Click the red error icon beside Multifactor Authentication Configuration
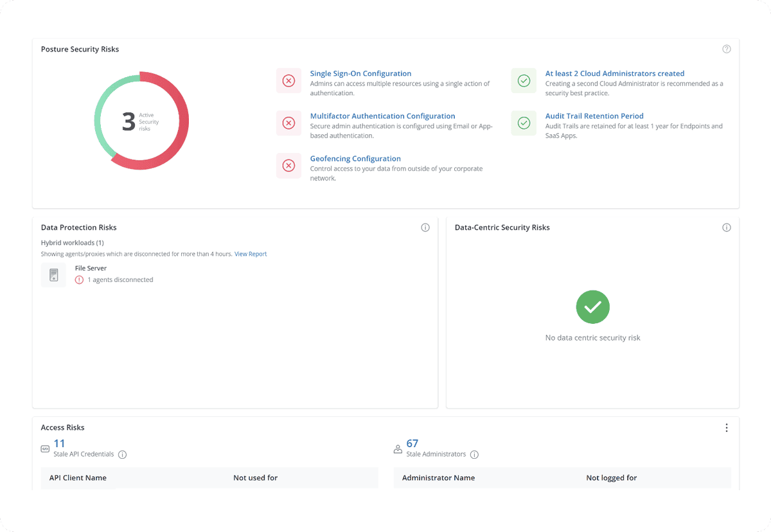 click(288, 123)
